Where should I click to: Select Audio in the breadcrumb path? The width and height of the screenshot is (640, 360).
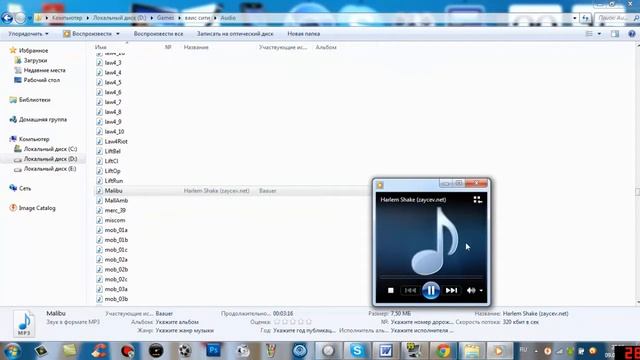point(228,18)
